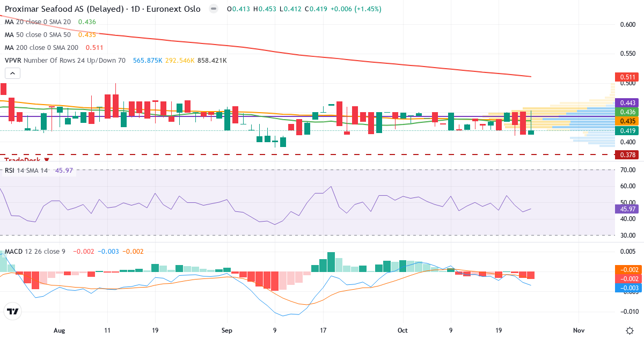Click the Sep date on the time axis
The width and height of the screenshot is (644, 338).
(226, 330)
